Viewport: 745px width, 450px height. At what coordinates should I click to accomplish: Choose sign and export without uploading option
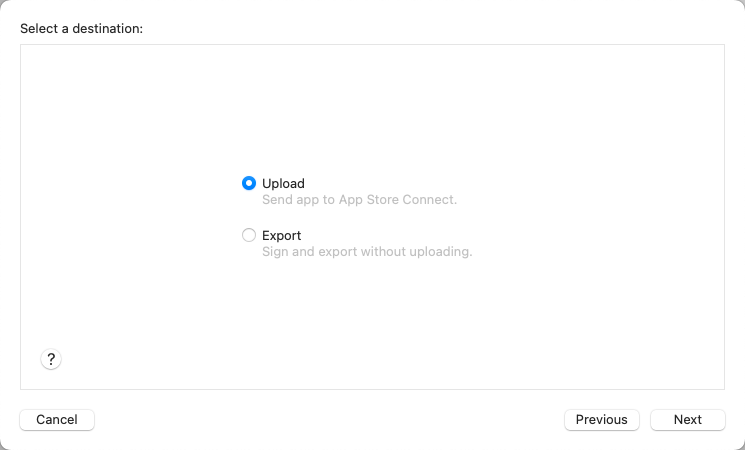click(x=249, y=235)
